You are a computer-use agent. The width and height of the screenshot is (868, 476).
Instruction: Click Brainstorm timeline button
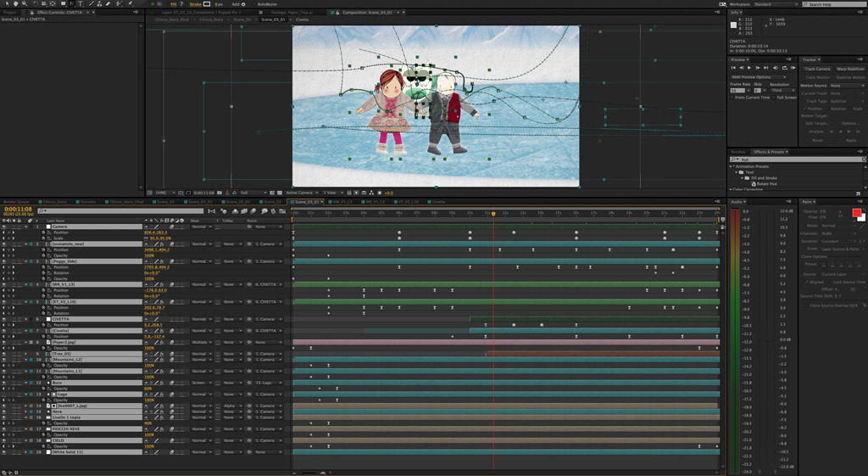[x=264, y=211]
